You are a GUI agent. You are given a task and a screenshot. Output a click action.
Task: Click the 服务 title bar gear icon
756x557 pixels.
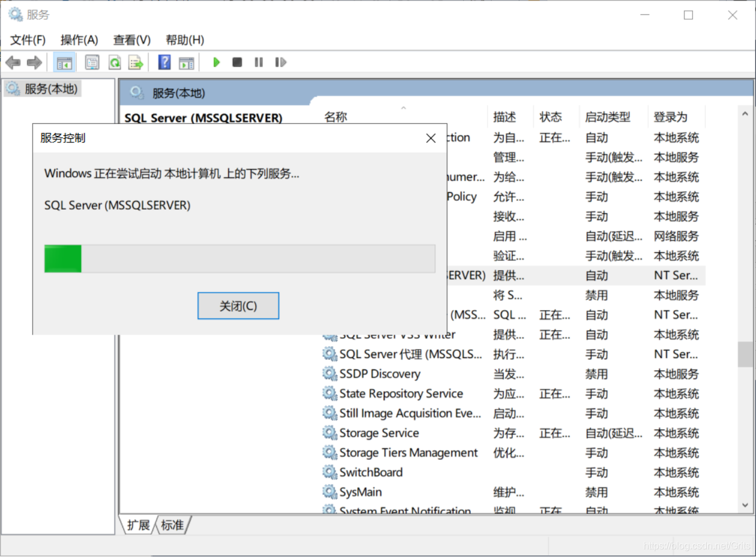click(x=15, y=14)
